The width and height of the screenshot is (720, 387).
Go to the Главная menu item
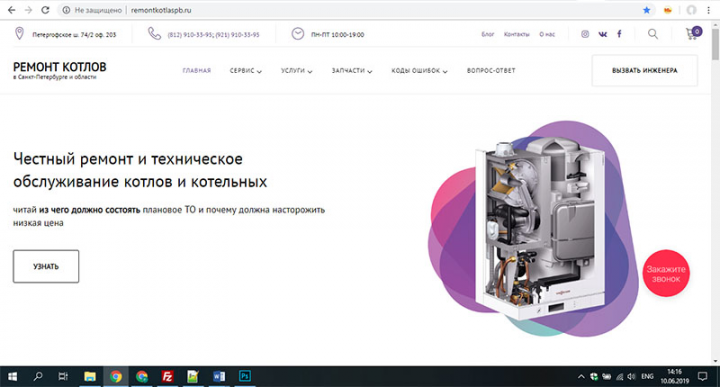pos(197,71)
